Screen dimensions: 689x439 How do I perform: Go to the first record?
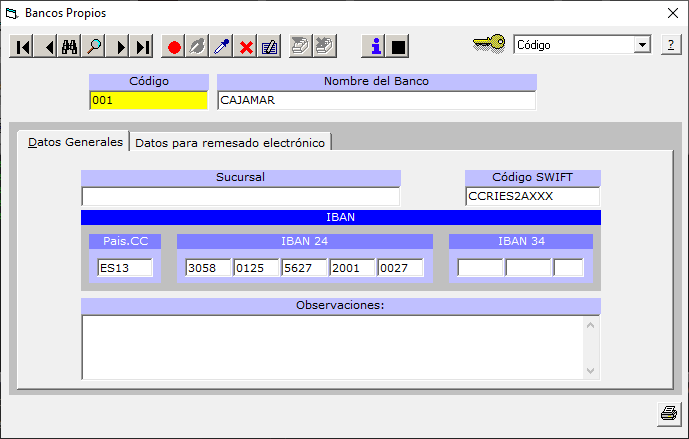pyautogui.click(x=22, y=47)
